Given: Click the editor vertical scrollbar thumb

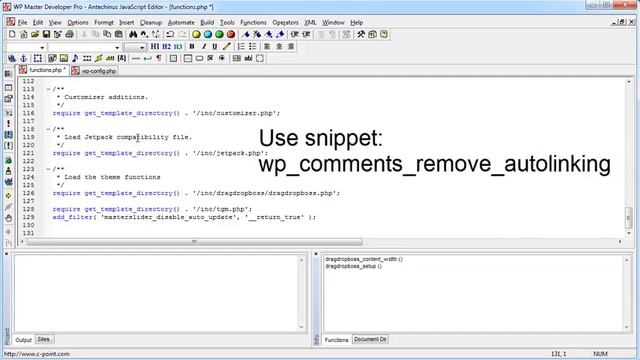Looking at the screenshot, I should (x=629, y=218).
